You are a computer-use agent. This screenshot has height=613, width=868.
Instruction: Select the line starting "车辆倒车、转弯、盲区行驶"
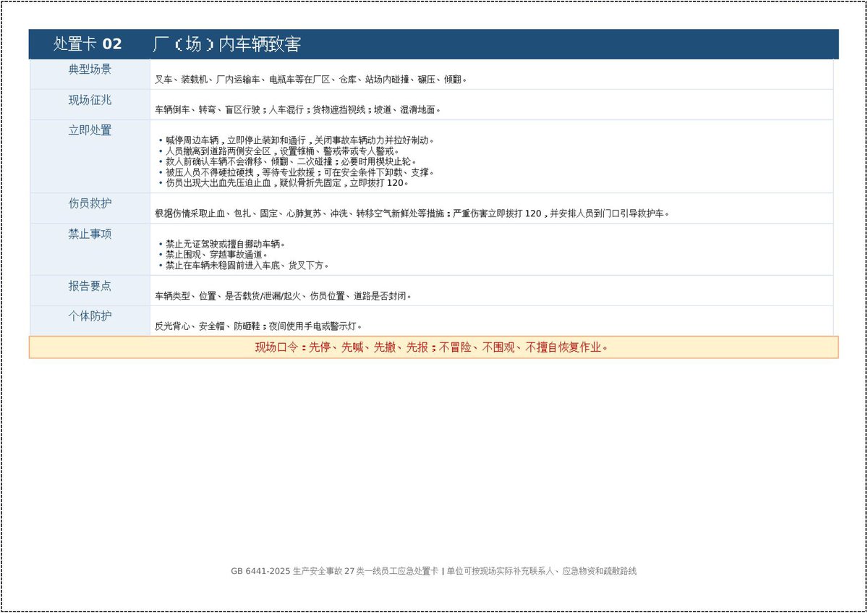point(298,110)
